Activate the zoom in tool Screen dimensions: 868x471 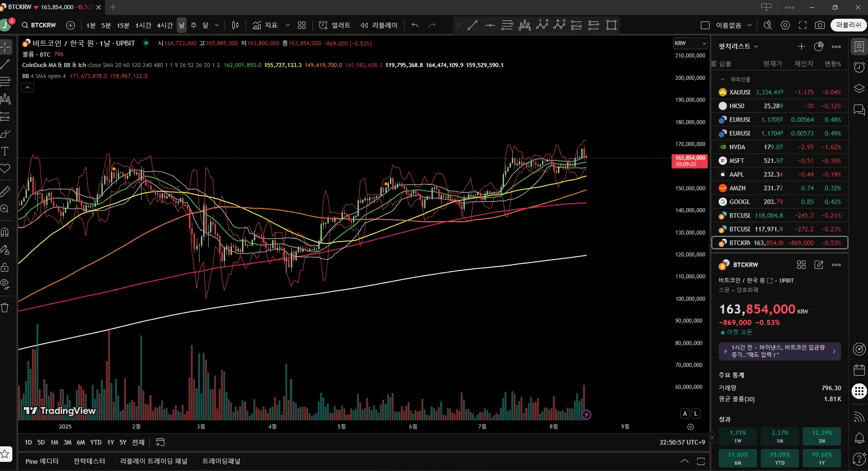coord(5,209)
